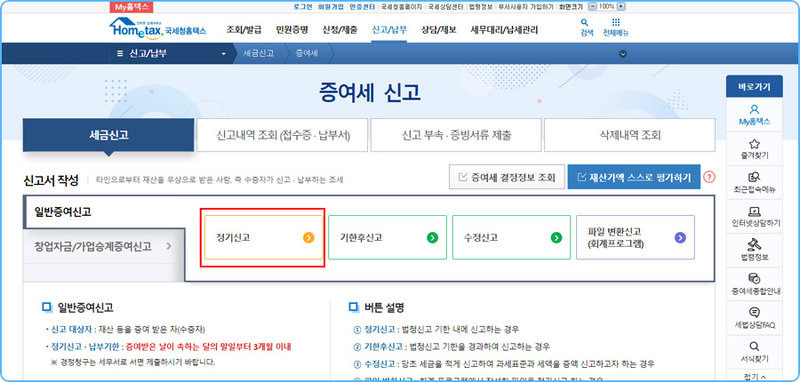
Task: Open 증여세종합안내 in the sidebar
Action: [754, 284]
